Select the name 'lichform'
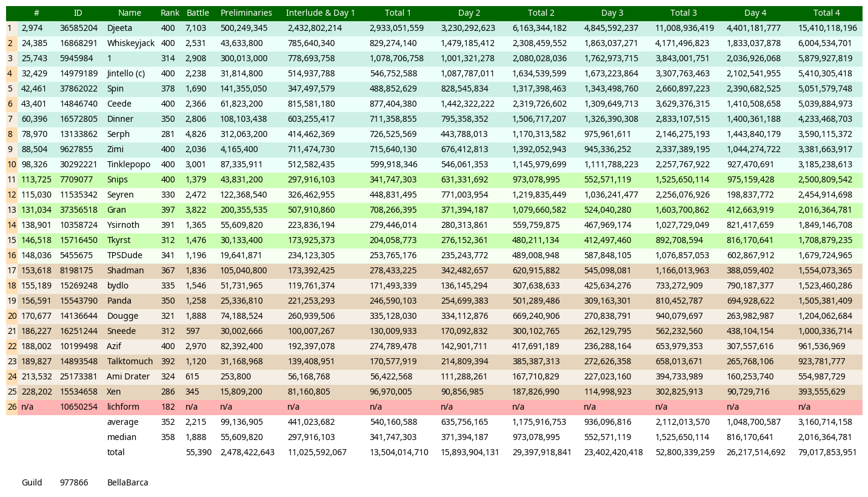Image resolution: width=868 pixels, height=497 pixels. click(x=123, y=407)
